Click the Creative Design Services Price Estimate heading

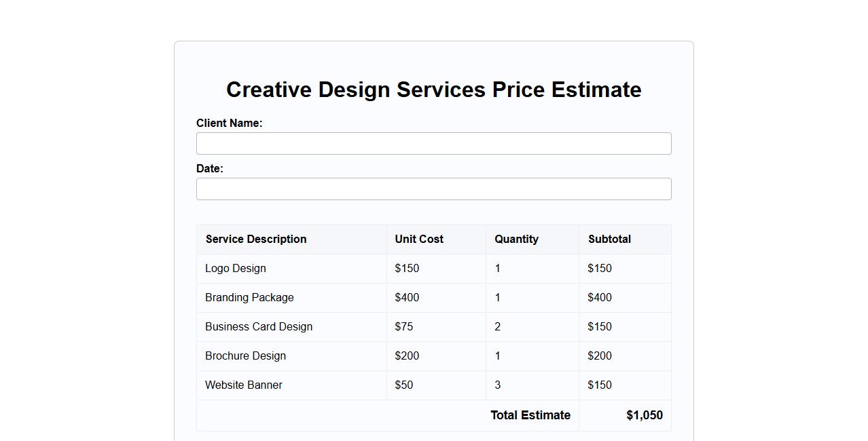point(433,90)
